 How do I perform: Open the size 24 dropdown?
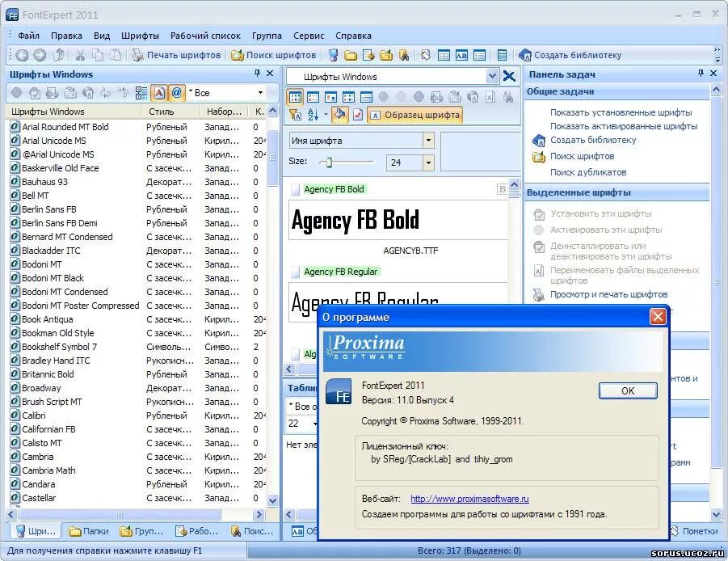click(428, 162)
